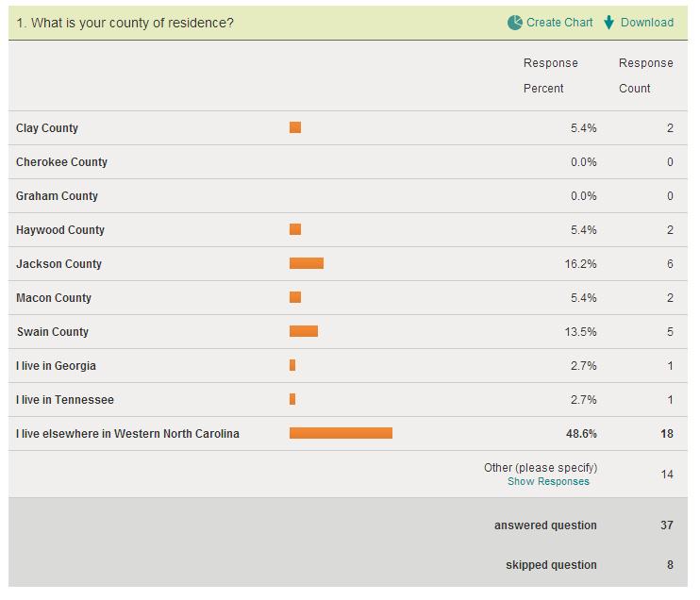Viewport: 700px width, 600px height.
Task: Click the Clay County orange bar
Action: [295, 127]
